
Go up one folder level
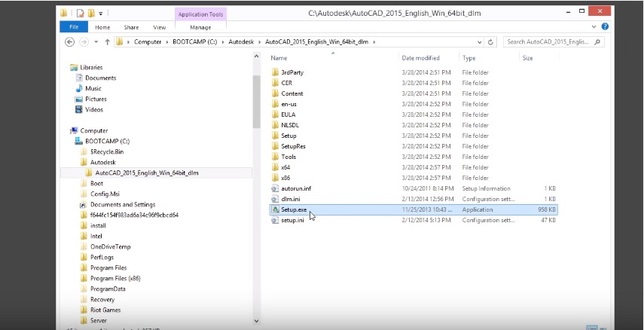pos(107,42)
